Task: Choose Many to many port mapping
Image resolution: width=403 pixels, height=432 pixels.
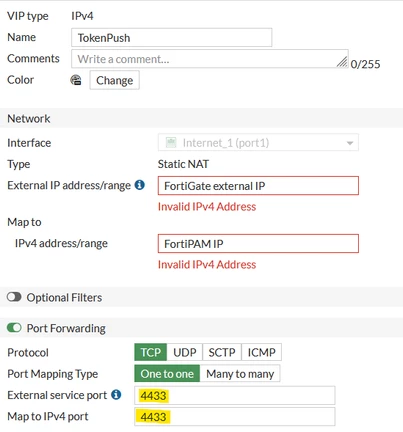Action: [x=240, y=374]
